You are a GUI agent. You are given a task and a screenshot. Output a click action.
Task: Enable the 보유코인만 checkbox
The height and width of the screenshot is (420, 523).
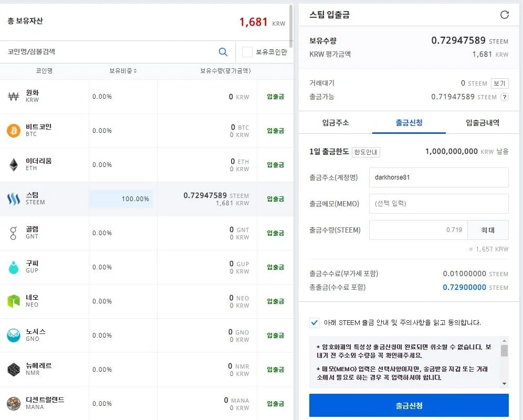click(247, 52)
